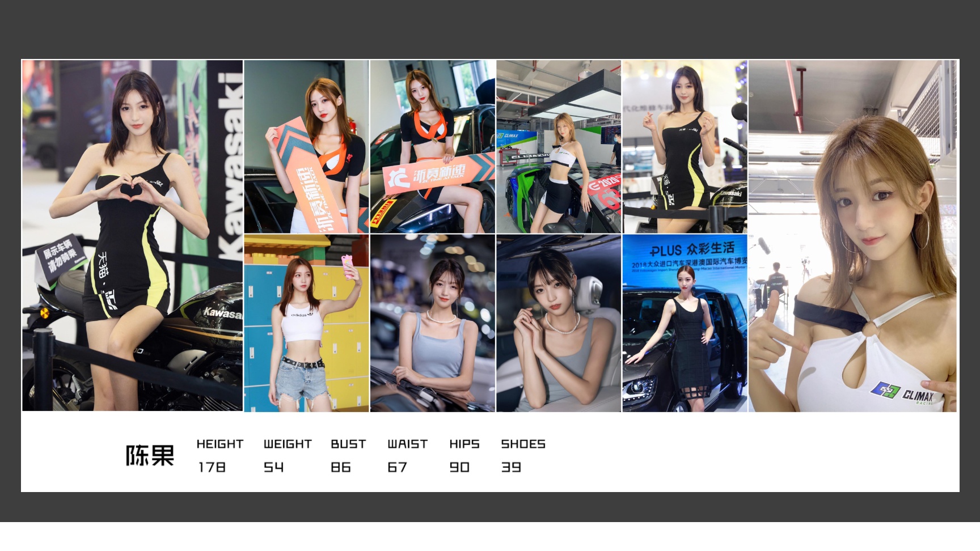
Task: Select the photo with vertical orange banner
Action: pos(306,147)
